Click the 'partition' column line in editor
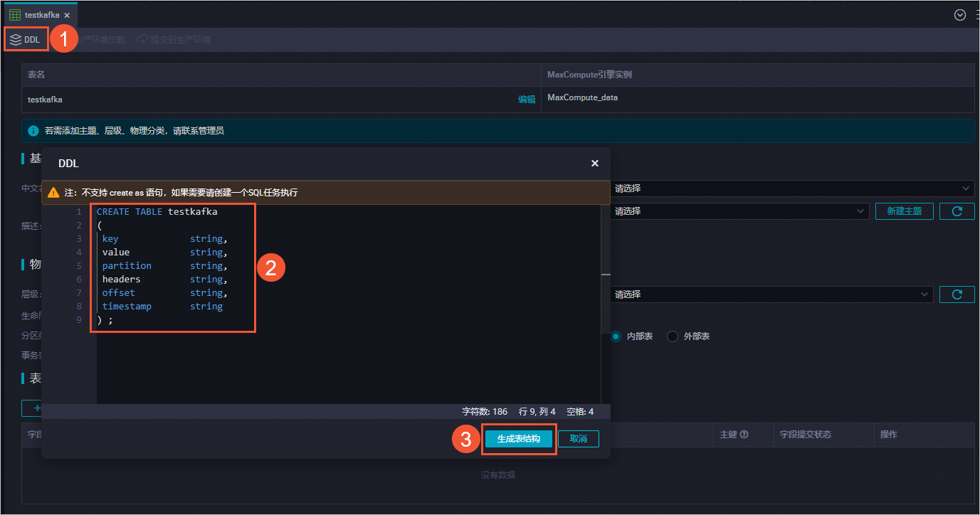Screen dimensions: 980x515 pyautogui.click(x=164, y=266)
